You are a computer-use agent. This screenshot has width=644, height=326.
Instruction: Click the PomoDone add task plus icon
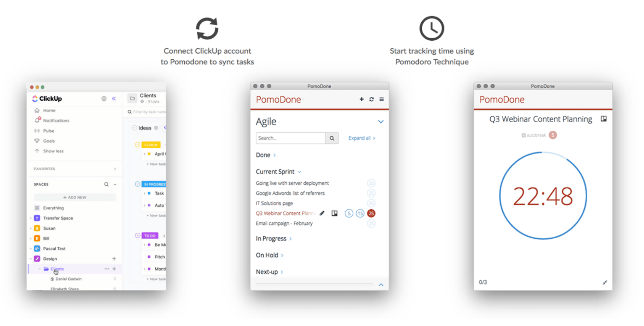[x=361, y=99]
